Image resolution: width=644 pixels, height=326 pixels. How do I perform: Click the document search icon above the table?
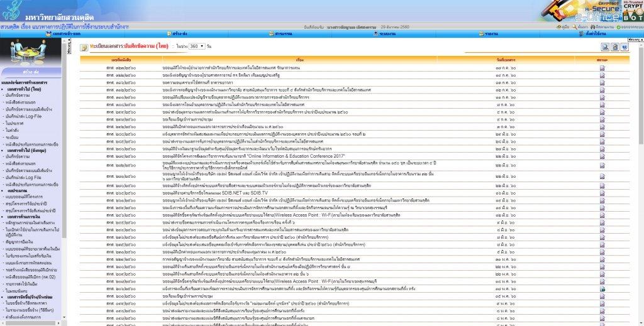pos(606,47)
